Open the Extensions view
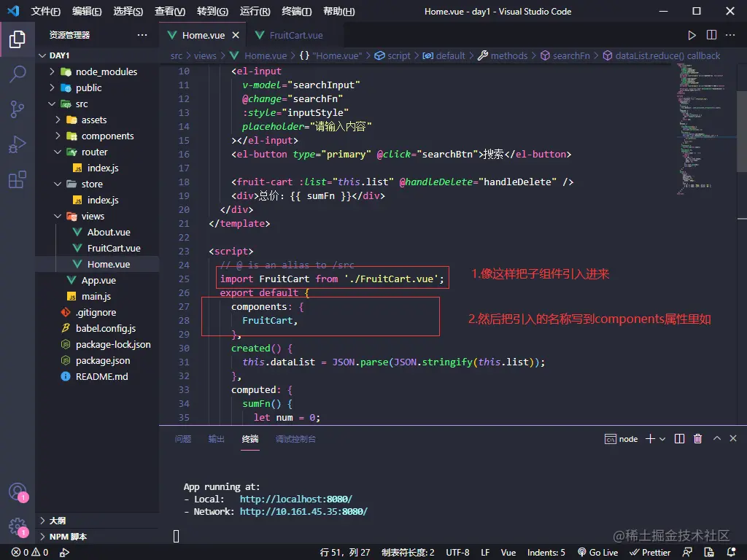 point(18,179)
